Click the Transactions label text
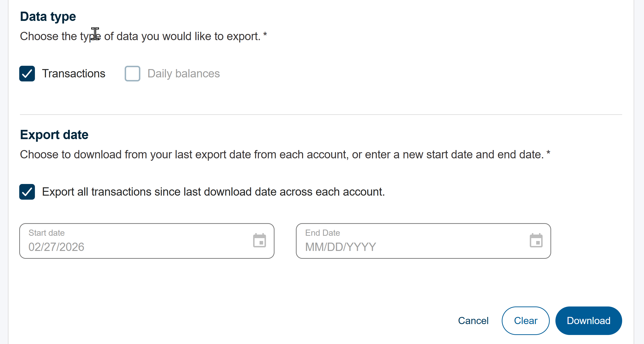Viewport: 644px width, 344px height. (x=74, y=74)
